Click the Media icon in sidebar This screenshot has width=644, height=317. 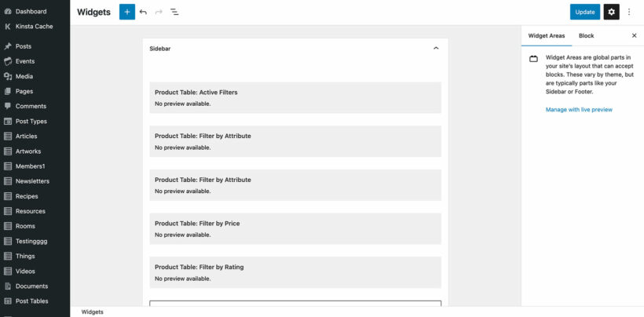click(7, 76)
